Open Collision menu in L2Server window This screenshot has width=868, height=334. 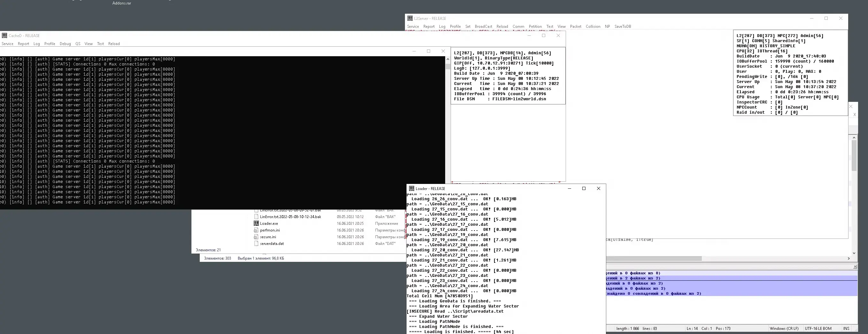point(593,27)
